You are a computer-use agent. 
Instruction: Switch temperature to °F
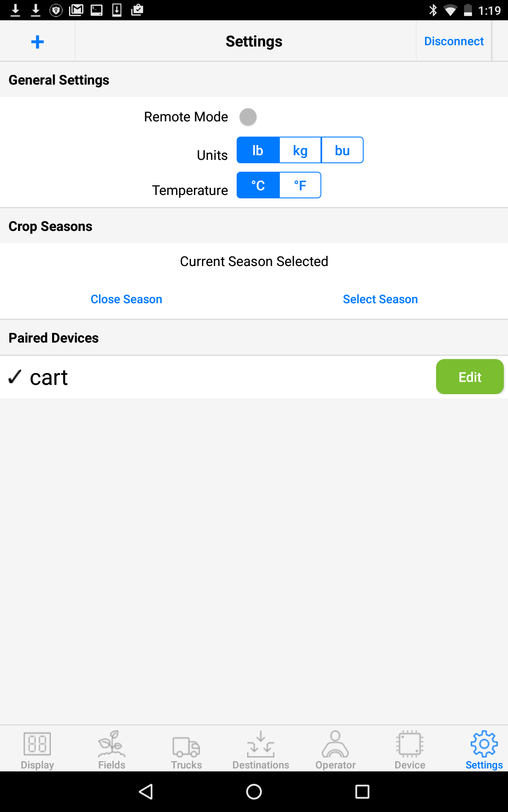click(300, 185)
